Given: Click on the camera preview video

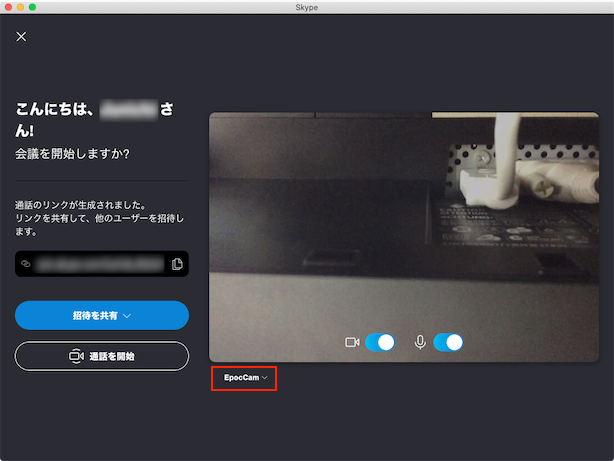Looking at the screenshot, I should point(409,220).
